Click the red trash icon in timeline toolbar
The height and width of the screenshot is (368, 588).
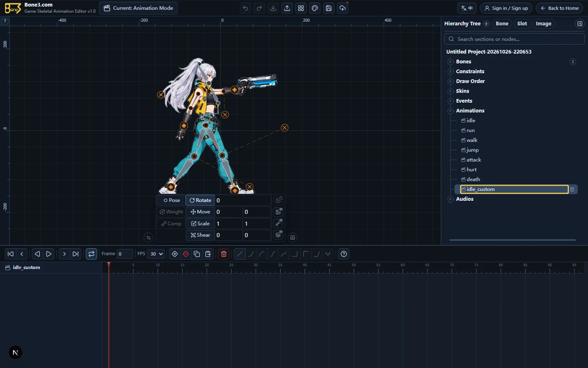(224, 254)
